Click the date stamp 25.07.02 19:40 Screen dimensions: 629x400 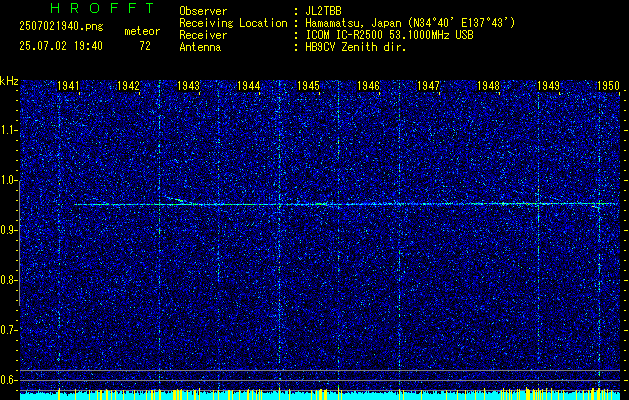(61, 46)
